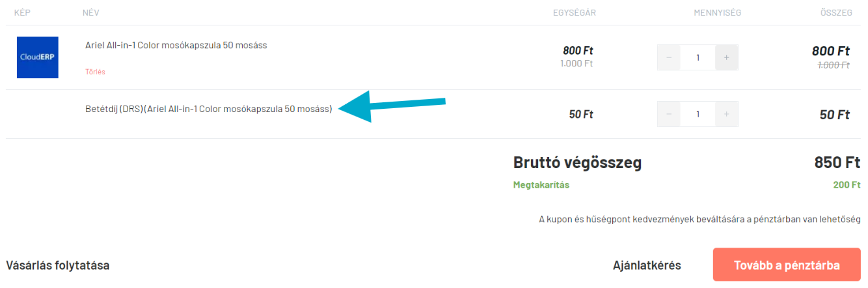Image resolution: width=868 pixels, height=288 pixels.
Task: Proceed with the Tovább a pénztárba button
Action: 787,265
